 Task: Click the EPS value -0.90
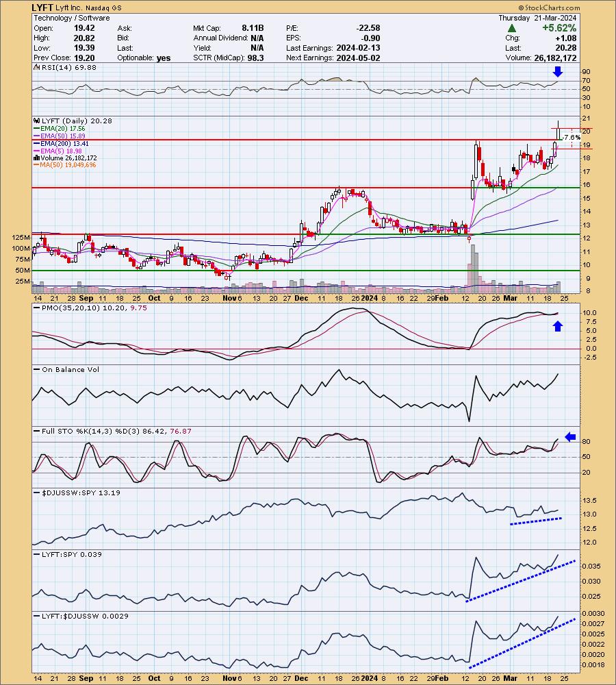click(x=371, y=38)
